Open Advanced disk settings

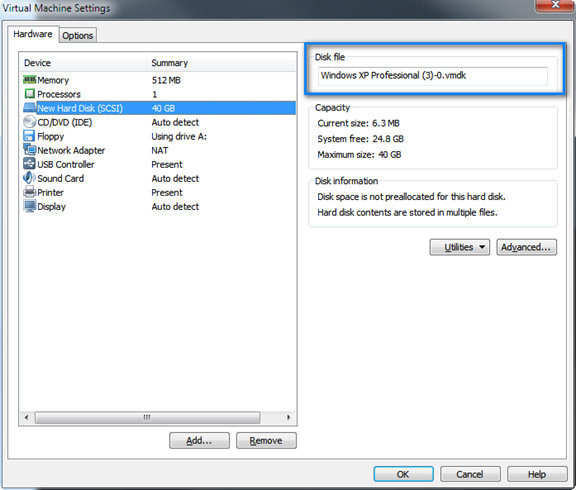pos(526,247)
